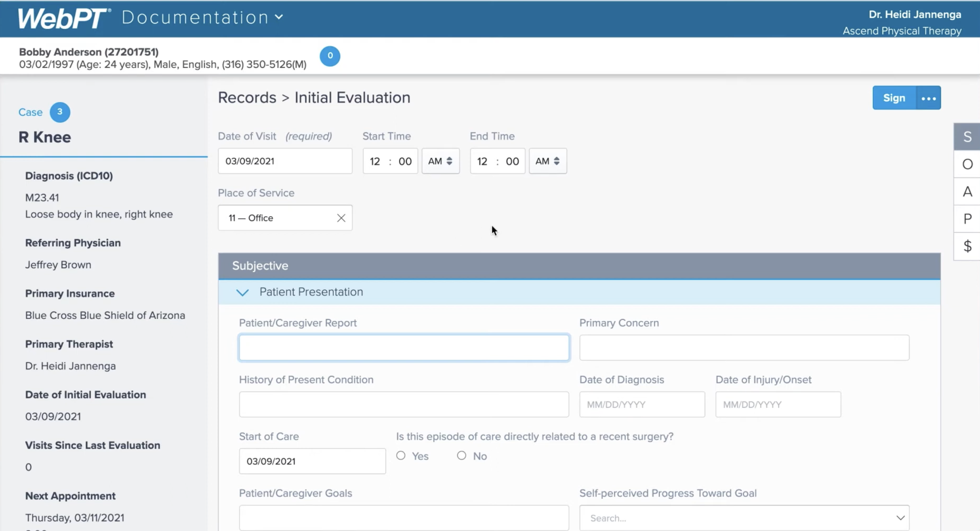Select Yes for recent surgery question
The image size is (980, 531).
pos(401,456)
